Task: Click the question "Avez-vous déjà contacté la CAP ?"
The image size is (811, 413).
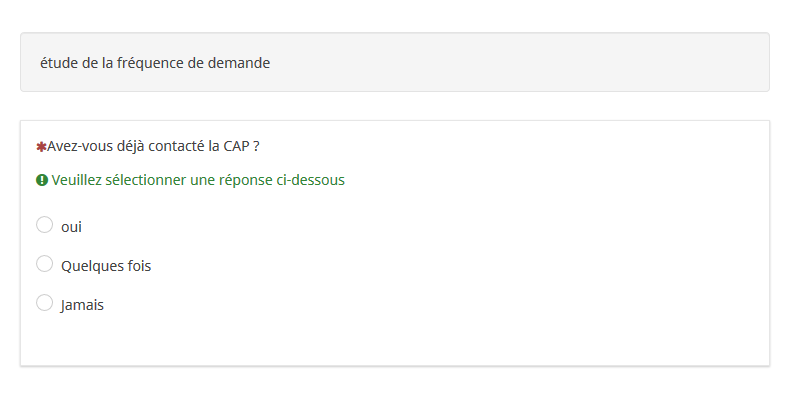Action: click(153, 146)
